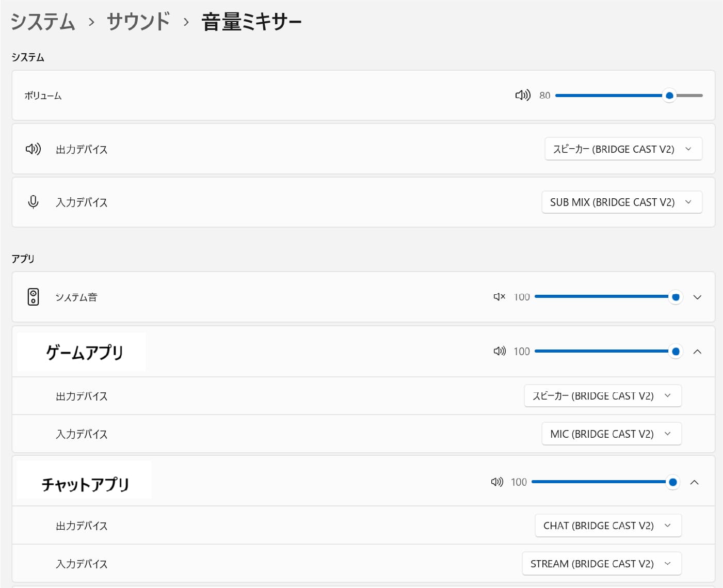Click the アプリ section heading
Viewport: 723px width, 588px height.
(x=23, y=259)
